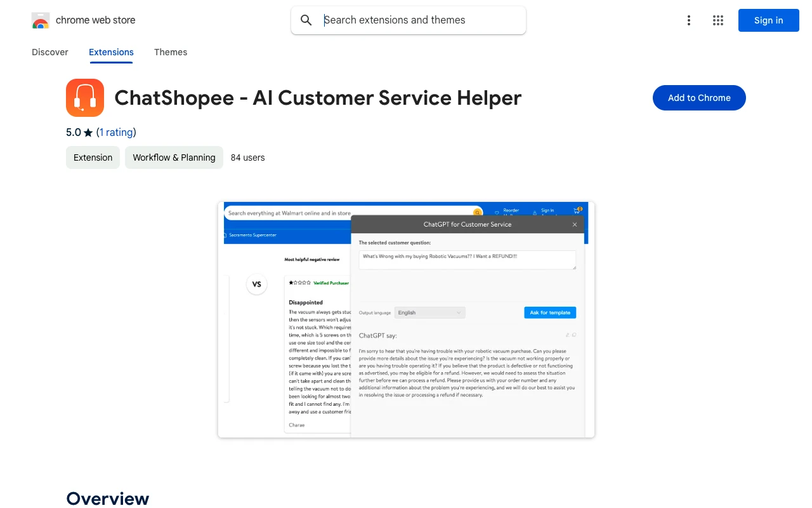Click the Ask for template button
This screenshot has height=508, width=812.
(549, 312)
